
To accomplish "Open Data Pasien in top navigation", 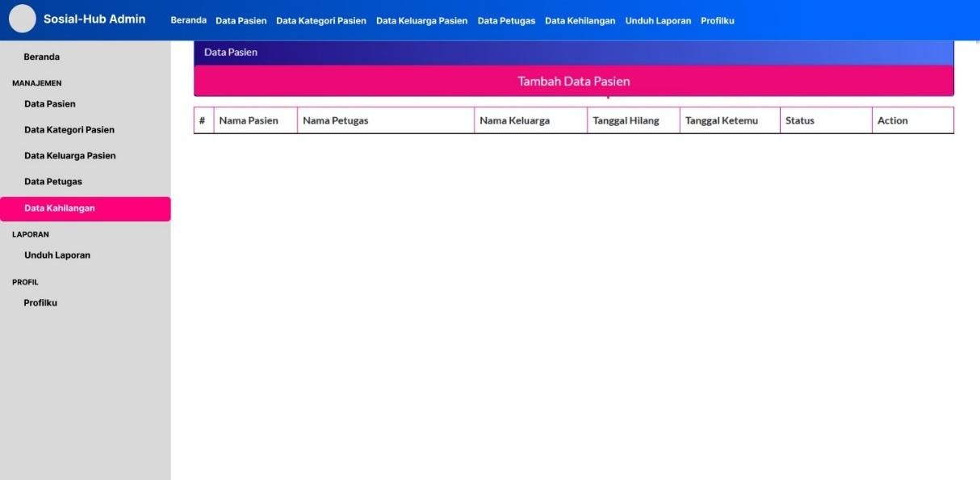I will point(241,21).
